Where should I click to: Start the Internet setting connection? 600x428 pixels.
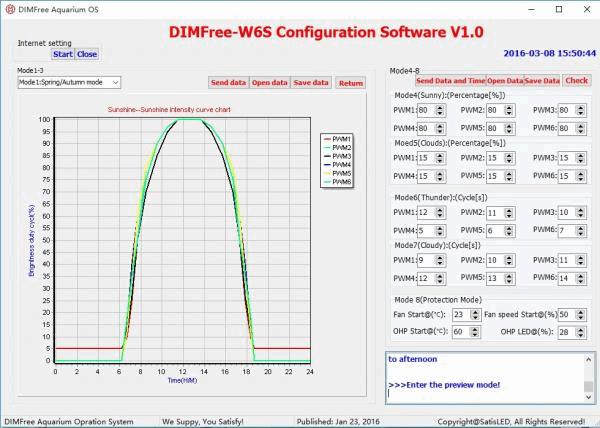point(63,54)
